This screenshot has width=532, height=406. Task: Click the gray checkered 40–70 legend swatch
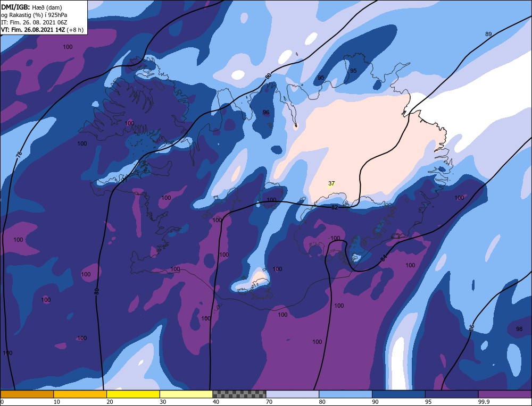click(239, 394)
